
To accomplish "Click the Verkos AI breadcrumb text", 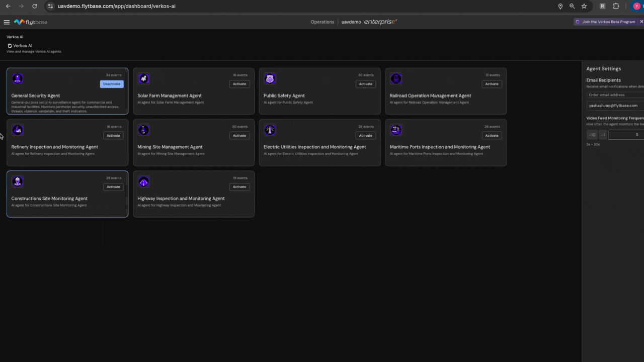I will (x=15, y=37).
